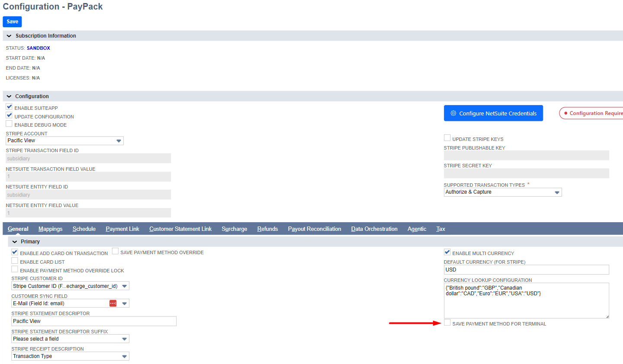Open the Agentic tab

[x=417, y=229]
